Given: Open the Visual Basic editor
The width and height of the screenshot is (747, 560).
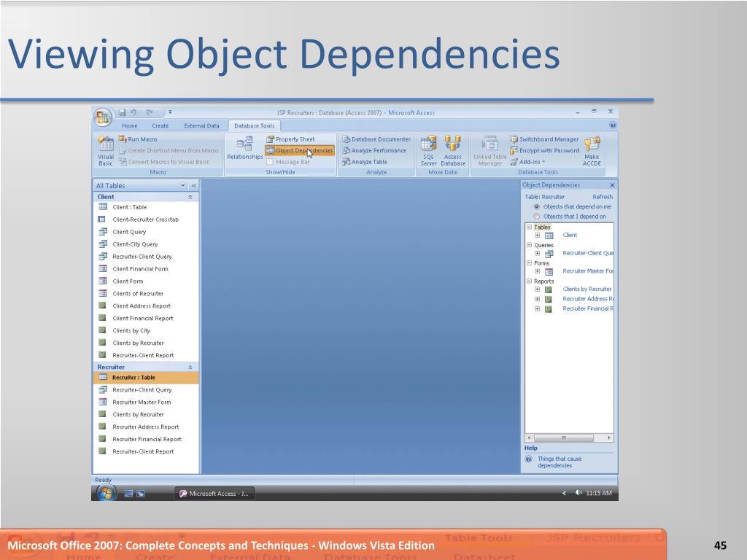Looking at the screenshot, I should (105, 149).
